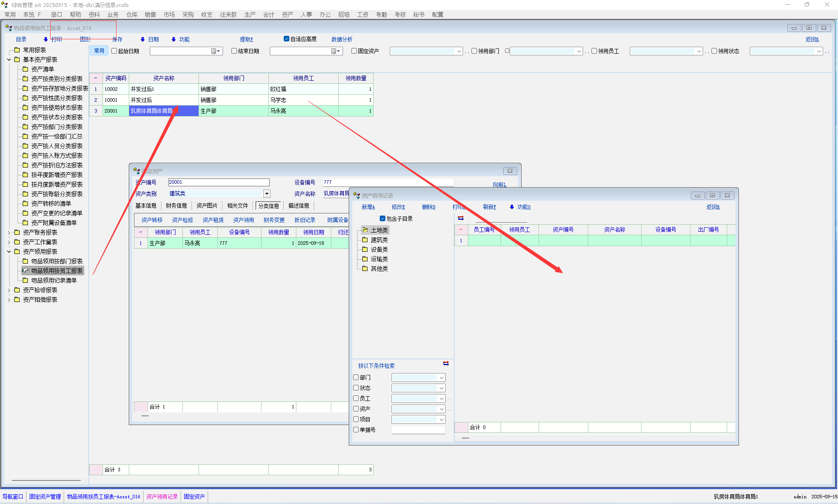Click the 数据分析 link in toolbar
The height and width of the screenshot is (504, 838).
coord(342,39)
